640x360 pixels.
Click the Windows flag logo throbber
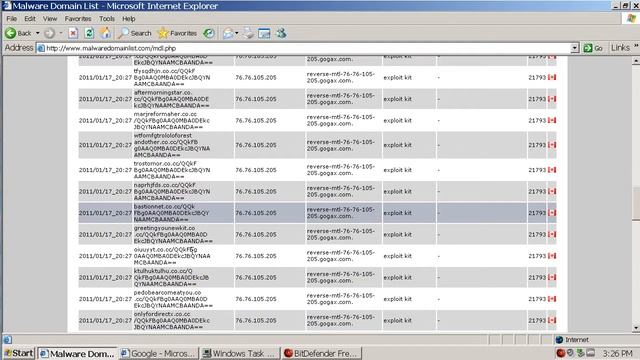click(x=631, y=18)
